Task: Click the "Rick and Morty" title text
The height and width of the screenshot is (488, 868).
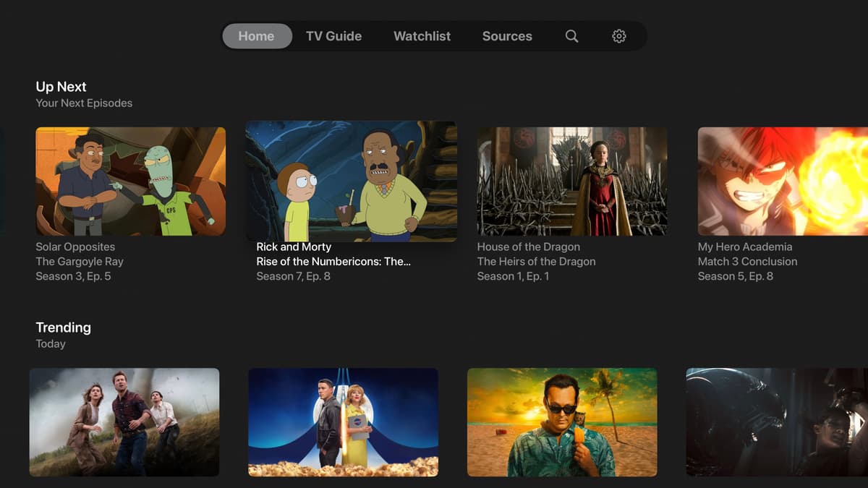Action: coord(294,247)
